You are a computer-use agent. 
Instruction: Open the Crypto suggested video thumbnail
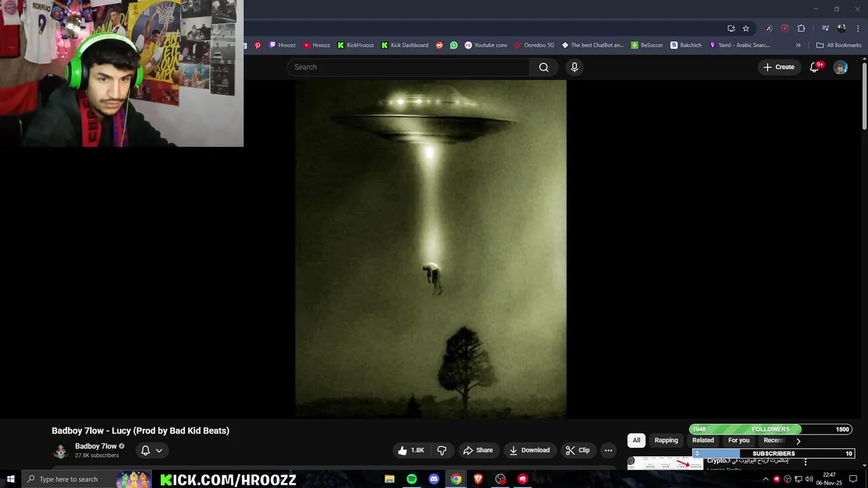tap(665, 463)
